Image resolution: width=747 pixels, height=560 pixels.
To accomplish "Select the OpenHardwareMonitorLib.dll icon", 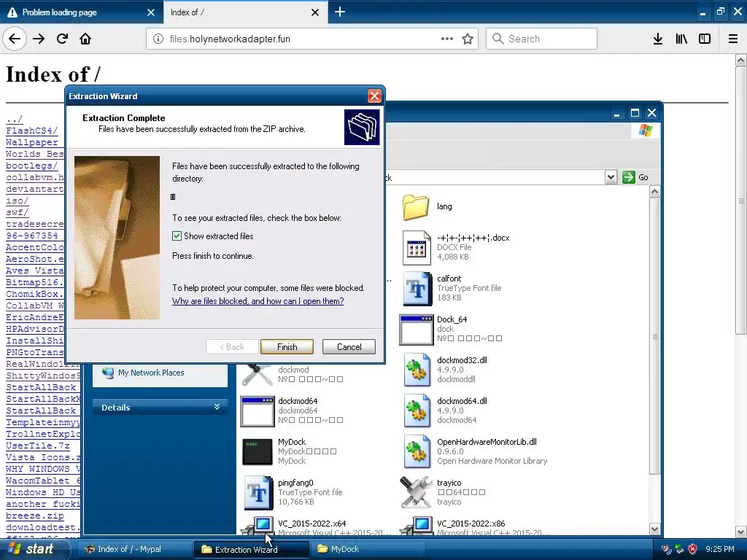I will [417, 452].
